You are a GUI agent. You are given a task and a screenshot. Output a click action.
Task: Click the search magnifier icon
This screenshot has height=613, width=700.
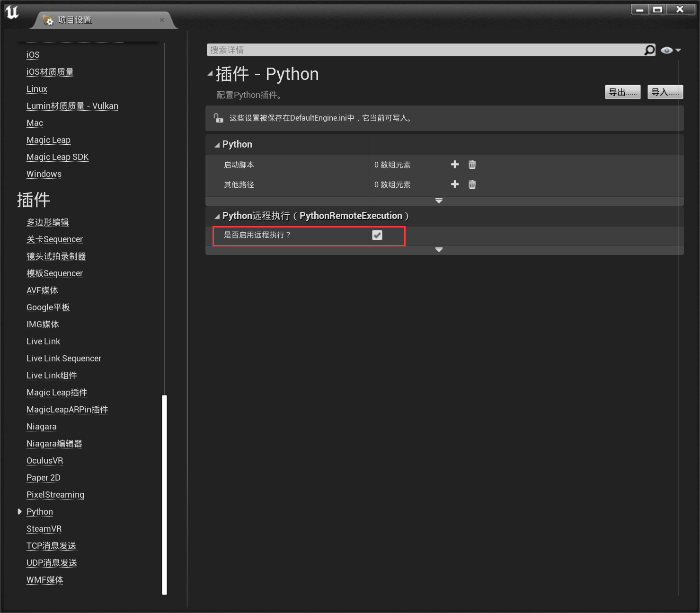click(x=649, y=50)
